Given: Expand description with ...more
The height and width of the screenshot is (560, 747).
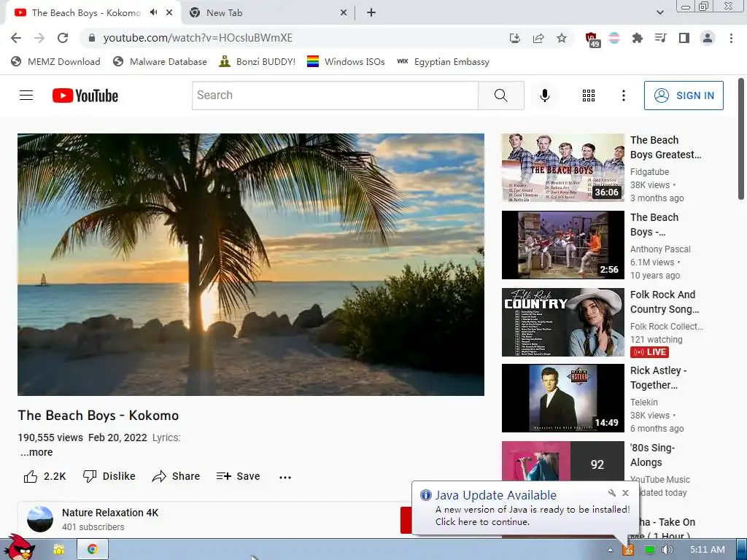Looking at the screenshot, I should [x=36, y=452].
